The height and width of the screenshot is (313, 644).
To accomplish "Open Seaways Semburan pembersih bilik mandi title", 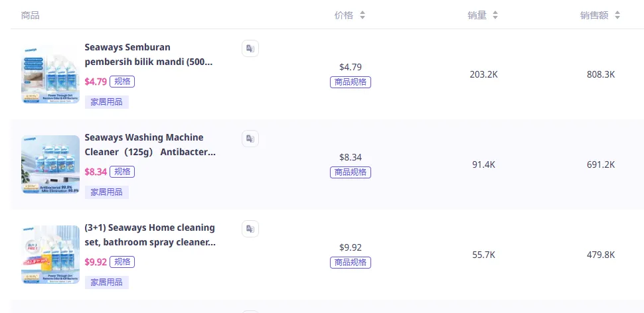I will pyautogui.click(x=149, y=54).
